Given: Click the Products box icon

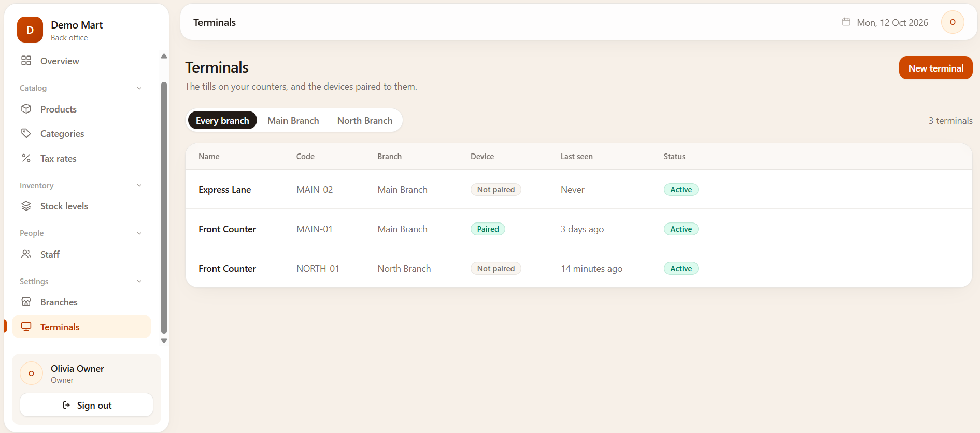Looking at the screenshot, I should pyautogui.click(x=26, y=109).
